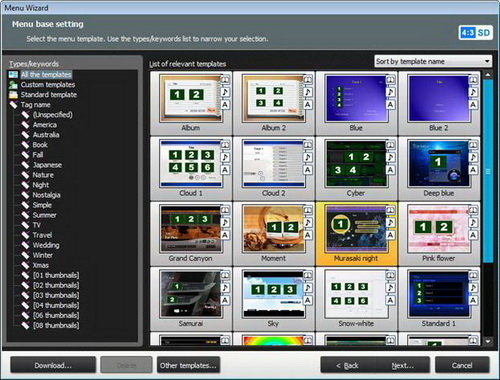The height and width of the screenshot is (380, 500).
Task: Select the Standard template category
Action: tap(49, 95)
